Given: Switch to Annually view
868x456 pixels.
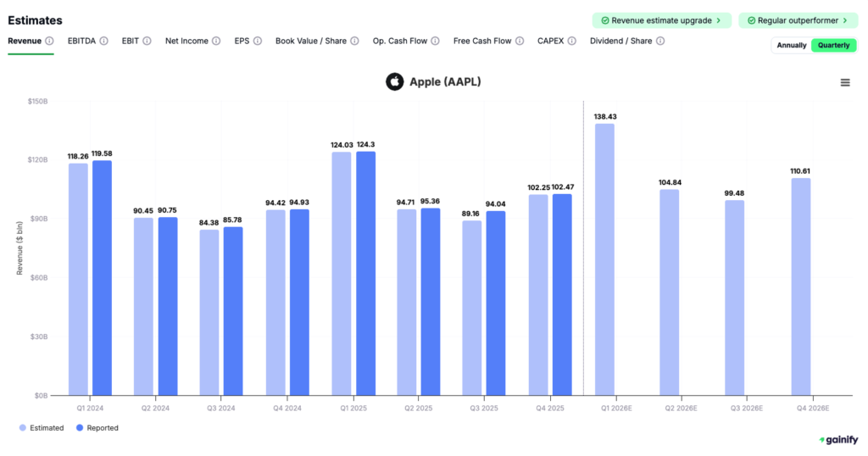Looking at the screenshot, I should click(791, 46).
